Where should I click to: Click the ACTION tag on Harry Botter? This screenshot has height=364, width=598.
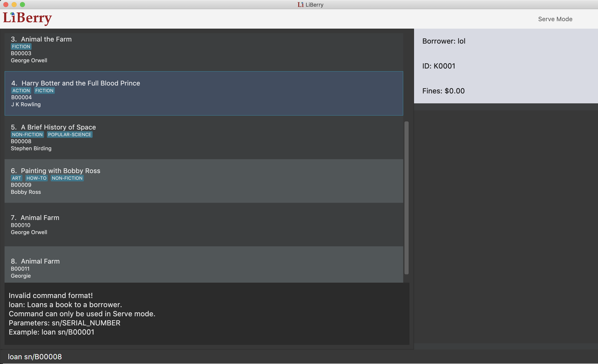pos(21,90)
